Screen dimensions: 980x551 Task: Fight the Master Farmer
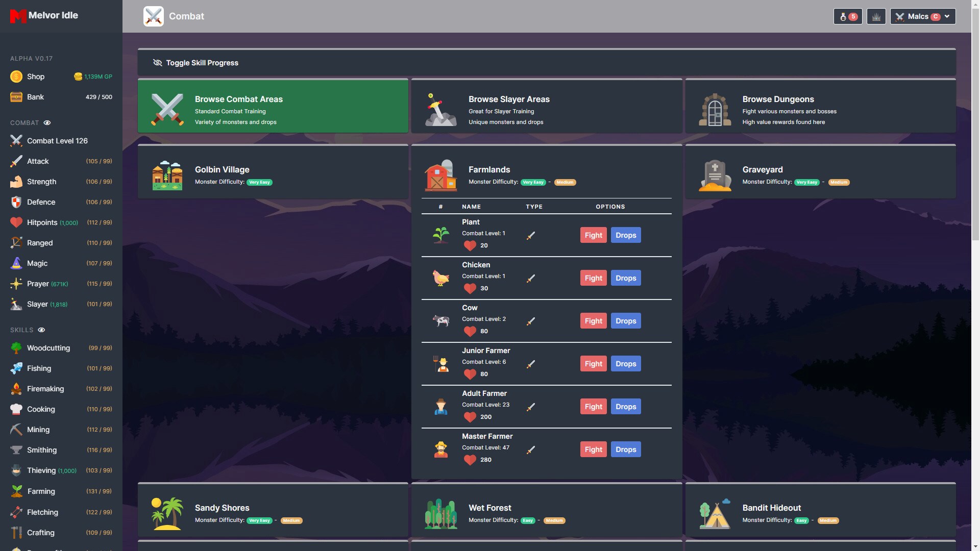[x=593, y=449]
